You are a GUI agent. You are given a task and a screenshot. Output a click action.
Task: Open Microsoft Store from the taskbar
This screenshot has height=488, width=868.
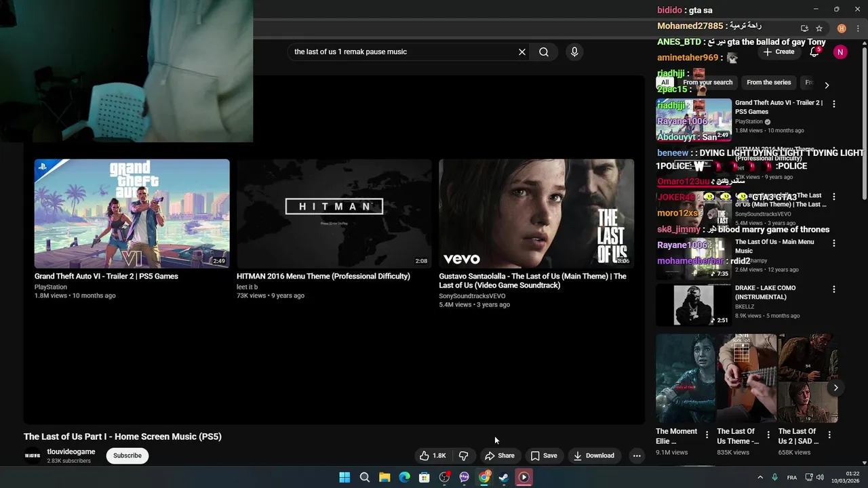pyautogui.click(x=425, y=477)
